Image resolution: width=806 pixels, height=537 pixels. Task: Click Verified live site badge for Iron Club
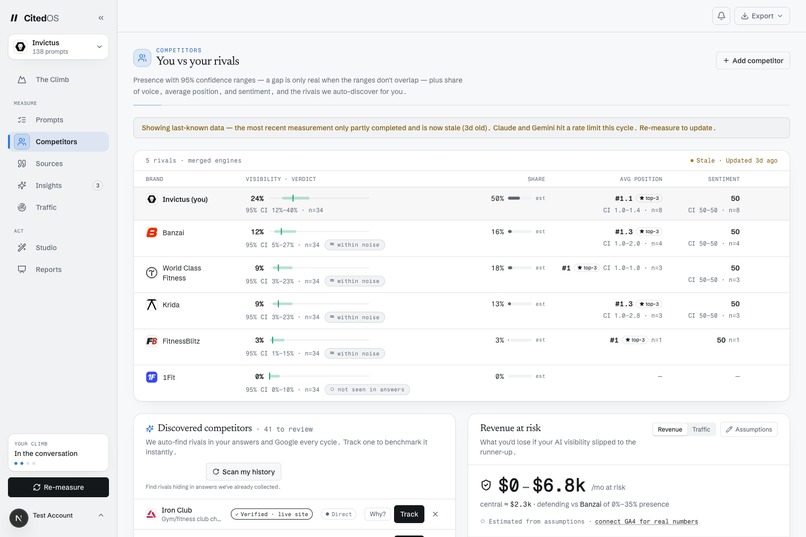click(x=271, y=514)
